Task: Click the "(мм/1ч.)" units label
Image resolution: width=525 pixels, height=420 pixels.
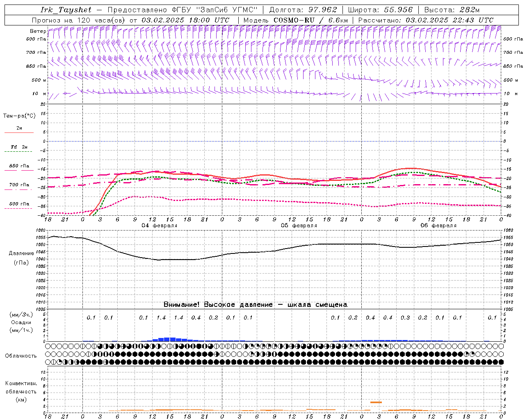Action: [21, 330]
